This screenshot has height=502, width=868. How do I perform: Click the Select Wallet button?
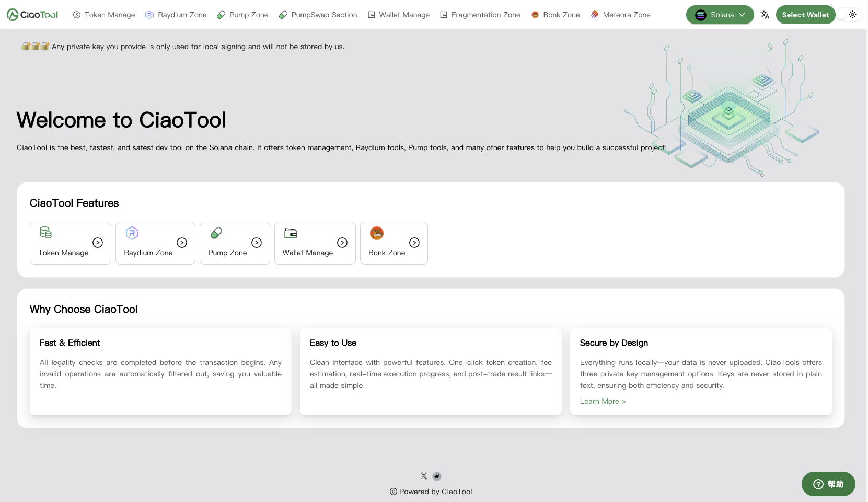(805, 15)
